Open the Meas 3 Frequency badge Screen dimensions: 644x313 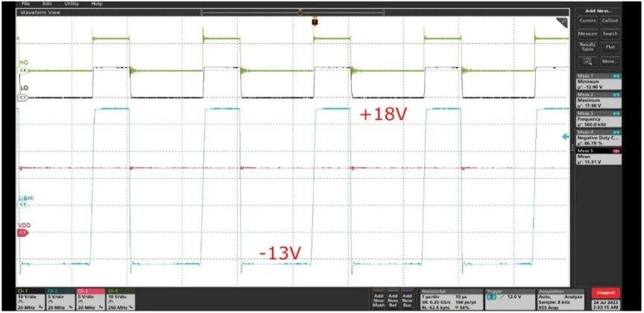pyautogui.click(x=598, y=118)
